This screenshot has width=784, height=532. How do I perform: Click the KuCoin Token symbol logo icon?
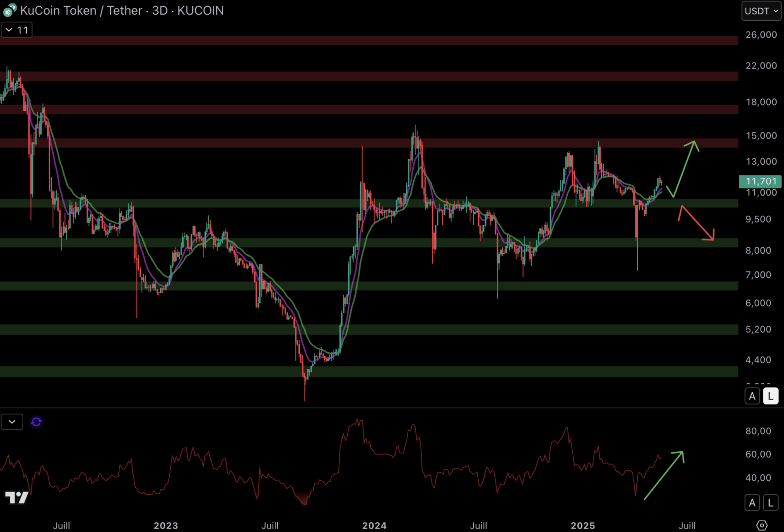coord(9,10)
